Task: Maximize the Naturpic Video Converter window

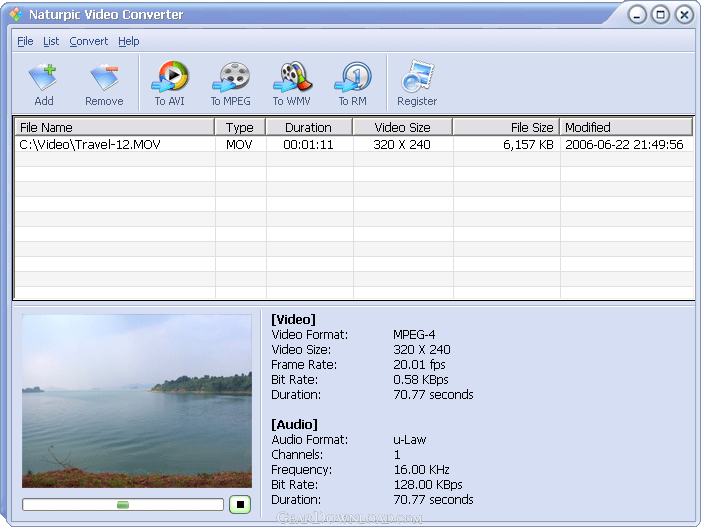Action: (x=661, y=15)
